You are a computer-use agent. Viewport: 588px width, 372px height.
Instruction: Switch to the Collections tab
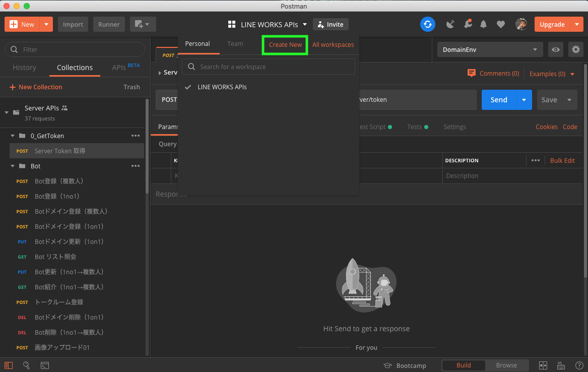click(74, 67)
